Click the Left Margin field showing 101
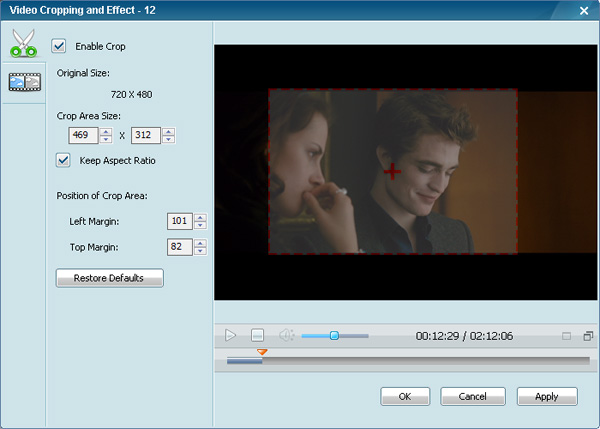Screen dimensions: 600x429 179,221
